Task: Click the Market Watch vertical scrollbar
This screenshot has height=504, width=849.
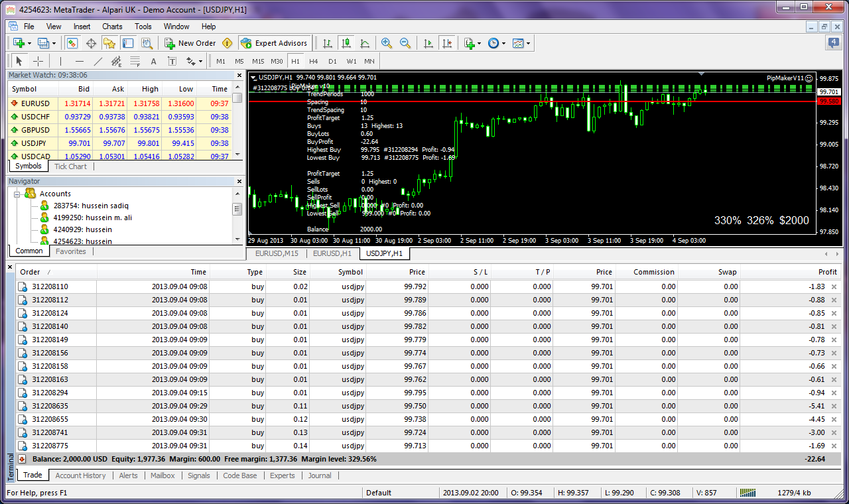Action: coord(237,121)
